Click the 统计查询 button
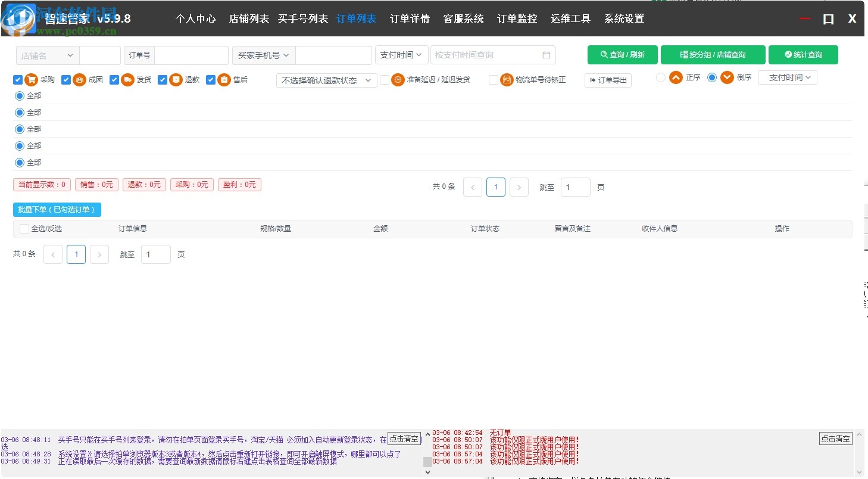This screenshot has width=868, height=479. click(803, 54)
